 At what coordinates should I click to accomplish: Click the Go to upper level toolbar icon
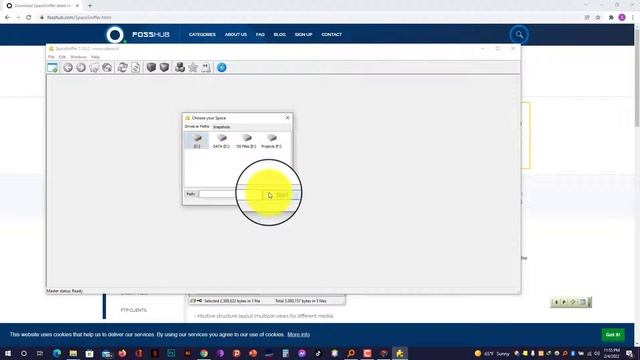(94, 68)
